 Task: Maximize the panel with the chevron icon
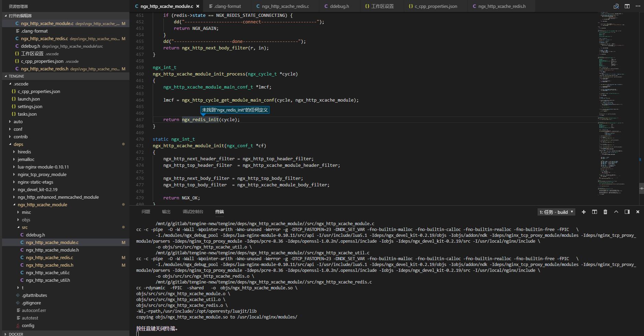coord(616,212)
